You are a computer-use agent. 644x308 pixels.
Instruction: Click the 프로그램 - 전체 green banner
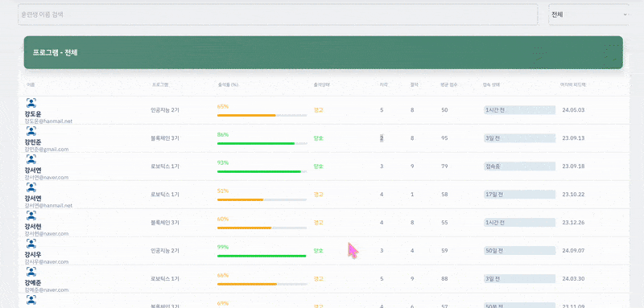click(x=324, y=52)
